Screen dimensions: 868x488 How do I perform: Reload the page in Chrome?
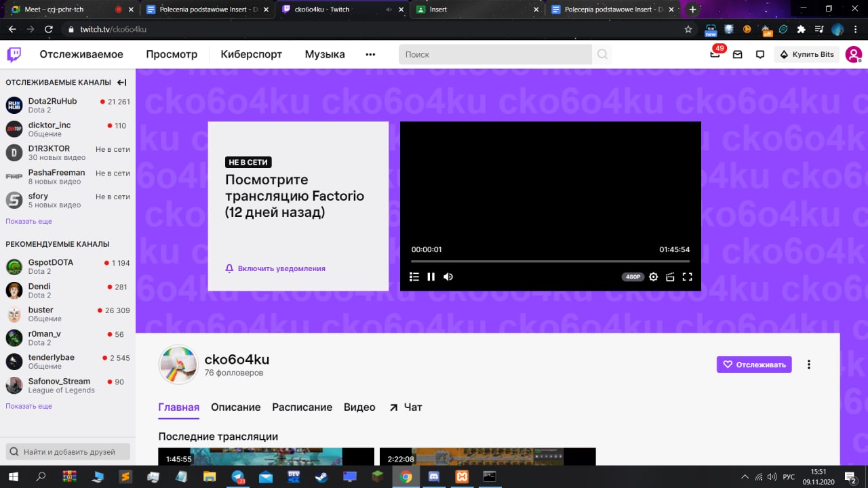(48, 29)
